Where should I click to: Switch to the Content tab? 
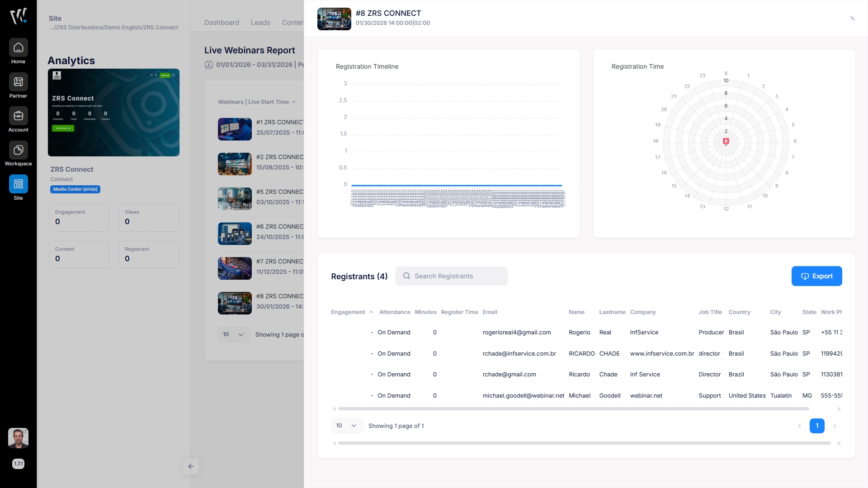coord(292,23)
